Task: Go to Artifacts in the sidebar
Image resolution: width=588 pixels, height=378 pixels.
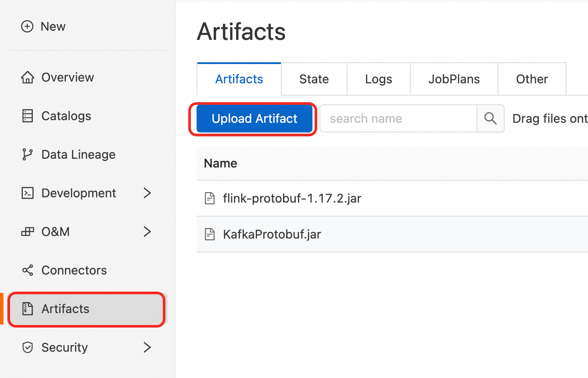Action: 65,309
